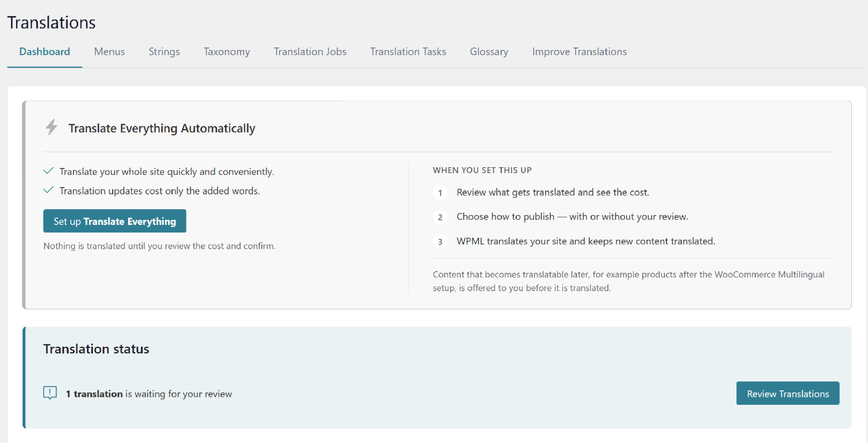868x443 pixels.
Task: Switch to the Menus tab
Action: pos(109,52)
